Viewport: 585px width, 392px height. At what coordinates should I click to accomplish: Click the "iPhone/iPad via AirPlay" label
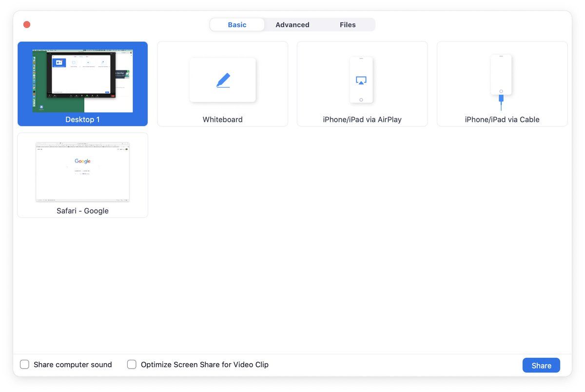(x=362, y=119)
